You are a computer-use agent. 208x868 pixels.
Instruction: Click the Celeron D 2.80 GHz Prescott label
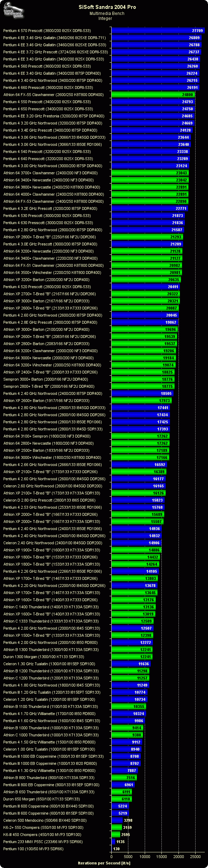[49, 500]
